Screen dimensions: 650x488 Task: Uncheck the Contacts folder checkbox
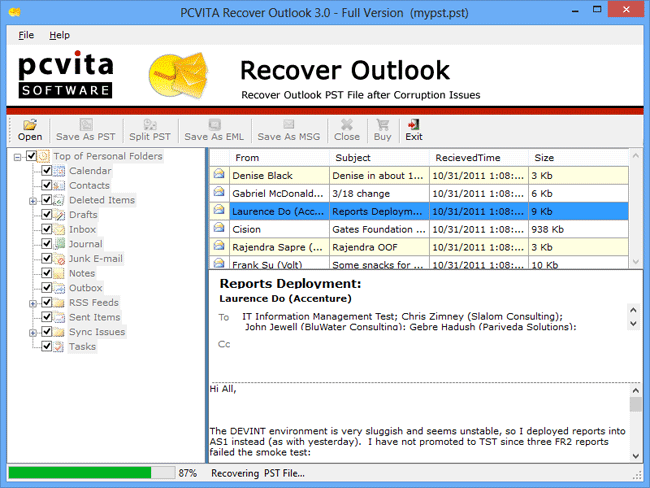[46, 185]
